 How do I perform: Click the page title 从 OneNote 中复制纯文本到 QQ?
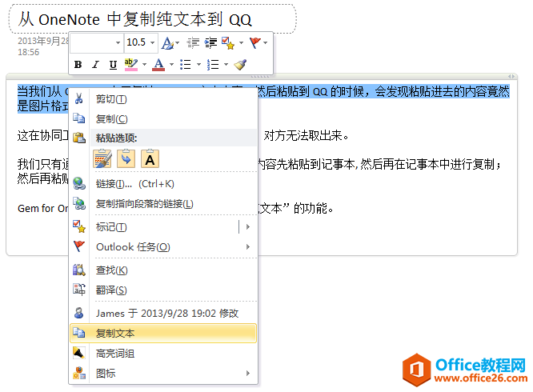(x=135, y=19)
